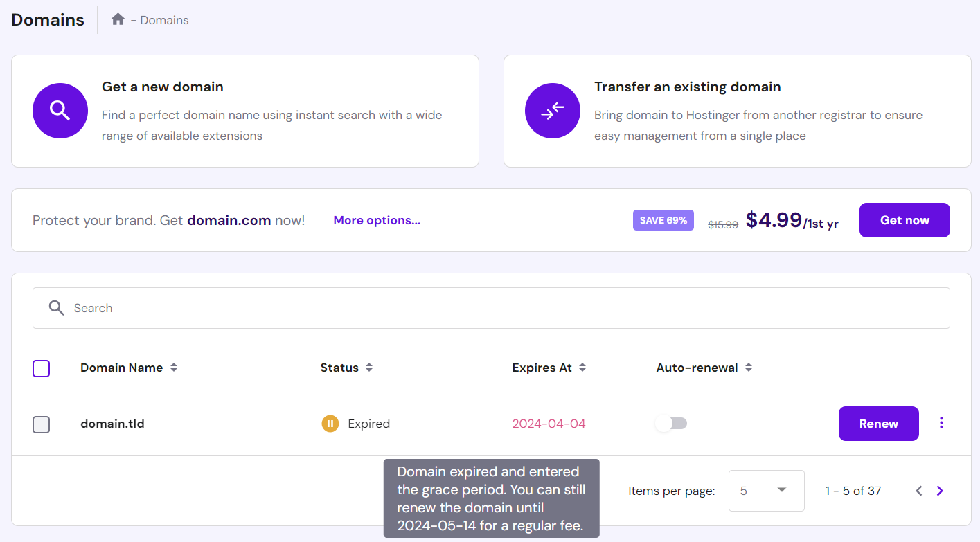Select all domains with header checkbox
Screen dimensions: 980x542
tap(42, 368)
